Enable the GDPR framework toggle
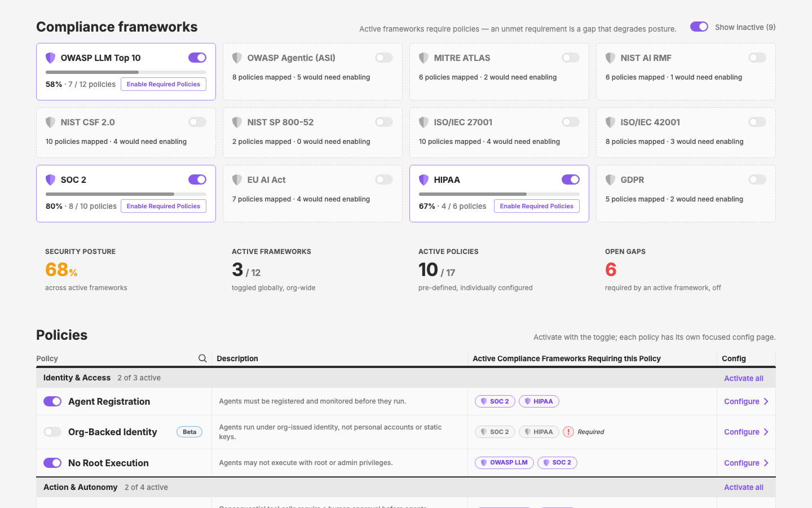The image size is (812, 508). pyautogui.click(x=757, y=179)
